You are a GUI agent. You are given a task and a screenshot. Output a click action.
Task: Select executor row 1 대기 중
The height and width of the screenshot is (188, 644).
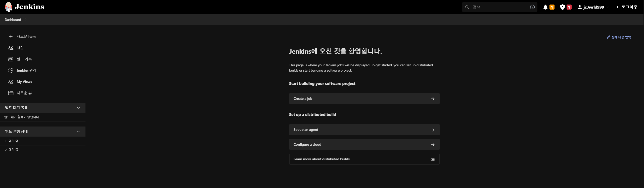43,141
